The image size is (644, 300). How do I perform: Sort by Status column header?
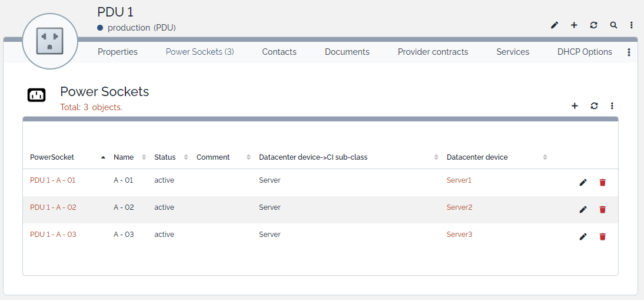pos(165,157)
